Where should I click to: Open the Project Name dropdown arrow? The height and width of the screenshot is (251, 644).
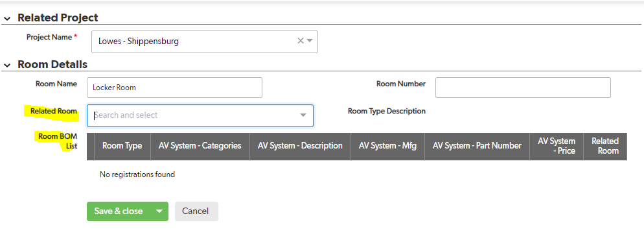point(310,41)
